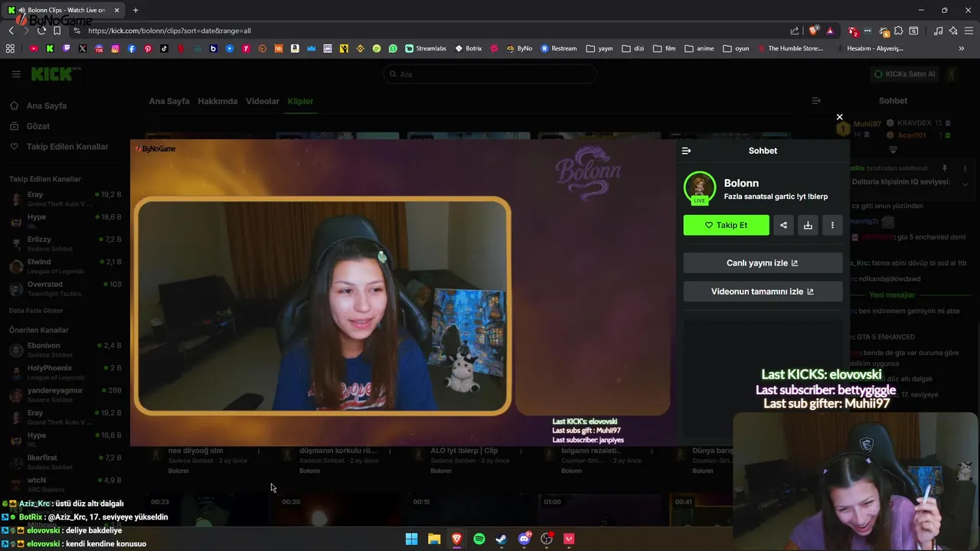980x551 pixels.
Task: Unpin the pinned chat message
Action: click(x=945, y=168)
